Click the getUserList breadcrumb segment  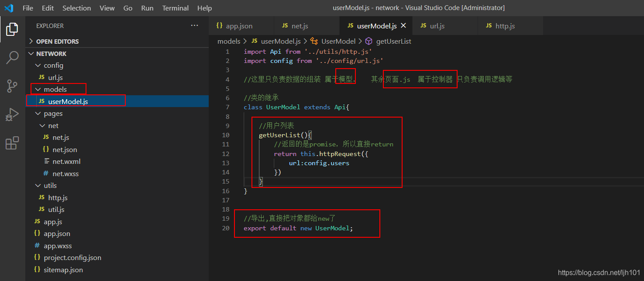393,41
